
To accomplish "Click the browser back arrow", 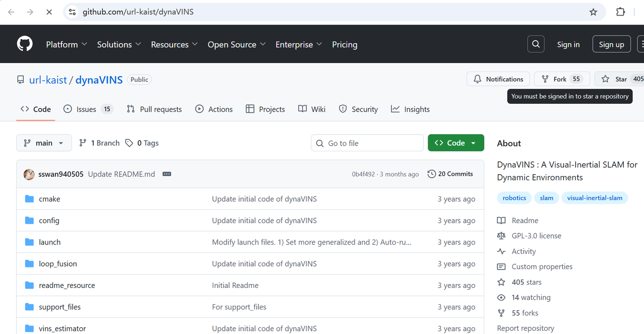I will pos(11,12).
